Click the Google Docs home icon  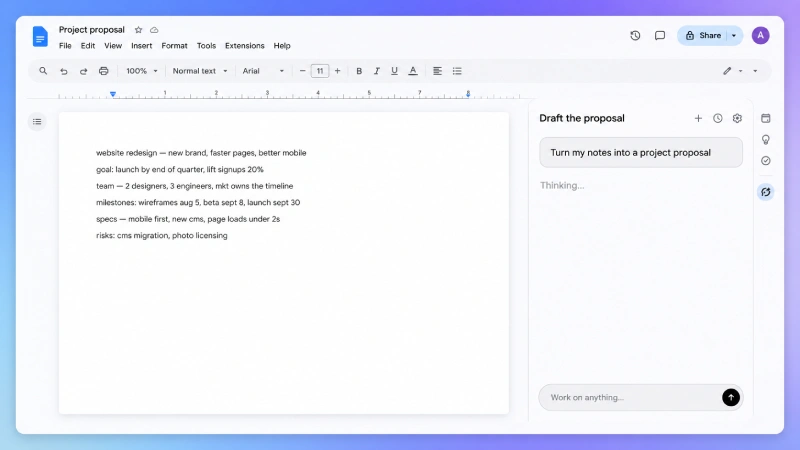(40, 37)
